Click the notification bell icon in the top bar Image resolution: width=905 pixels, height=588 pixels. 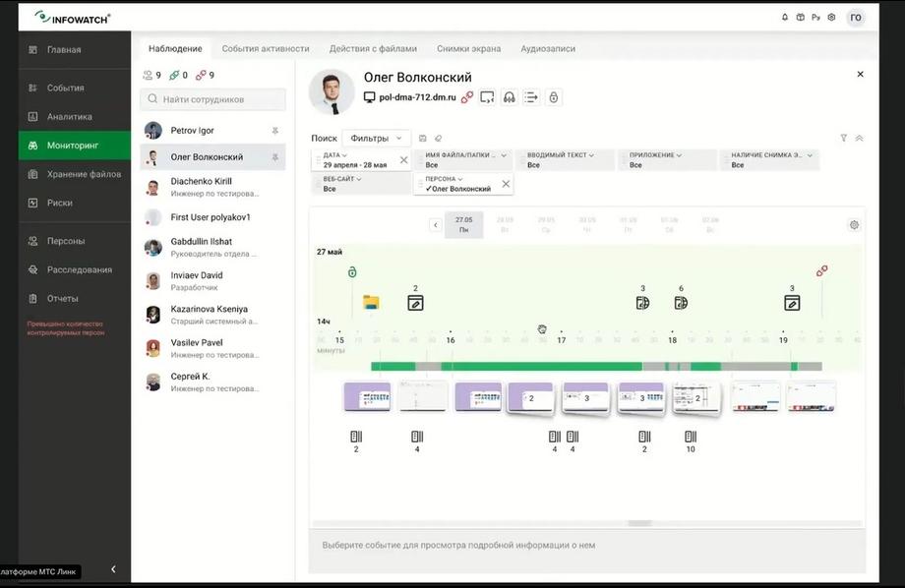tap(785, 18)
